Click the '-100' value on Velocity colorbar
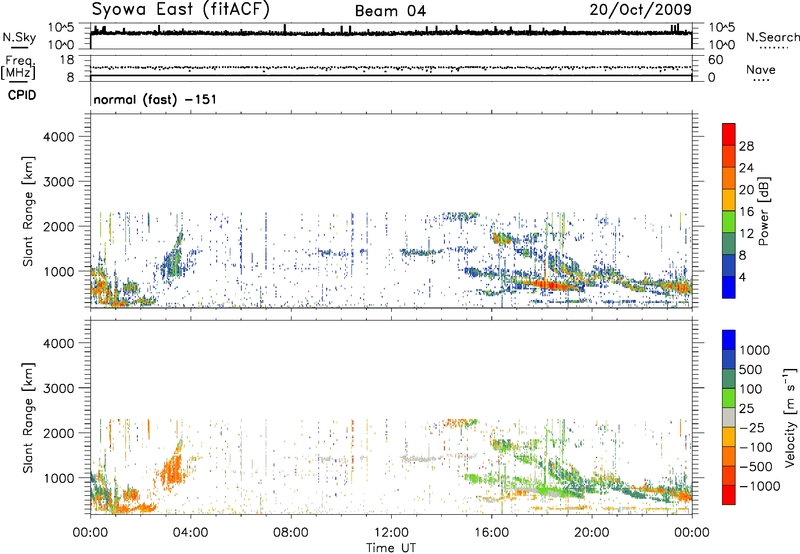 click(x=756, y=447)
